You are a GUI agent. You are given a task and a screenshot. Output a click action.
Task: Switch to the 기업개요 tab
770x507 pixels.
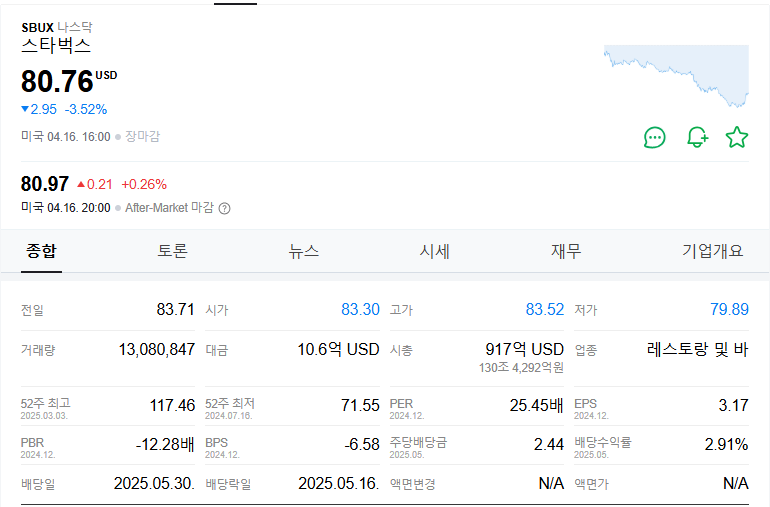(x=713, y=251)
